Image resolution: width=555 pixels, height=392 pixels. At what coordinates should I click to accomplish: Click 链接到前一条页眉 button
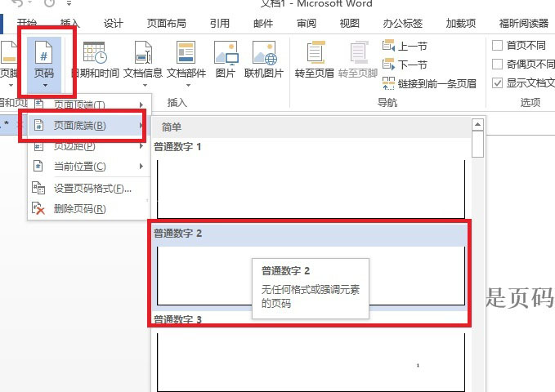click(x=429, y=83)
